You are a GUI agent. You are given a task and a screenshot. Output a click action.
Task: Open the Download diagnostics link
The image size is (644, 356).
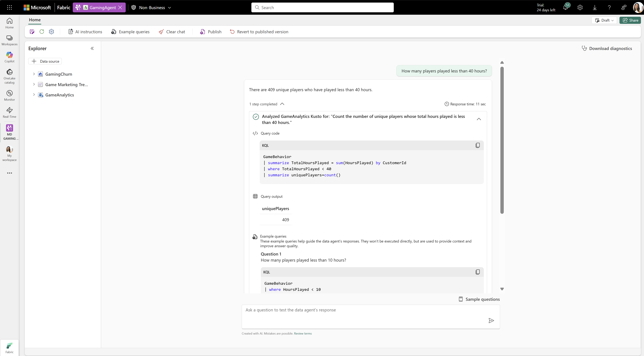coord(607,48)
